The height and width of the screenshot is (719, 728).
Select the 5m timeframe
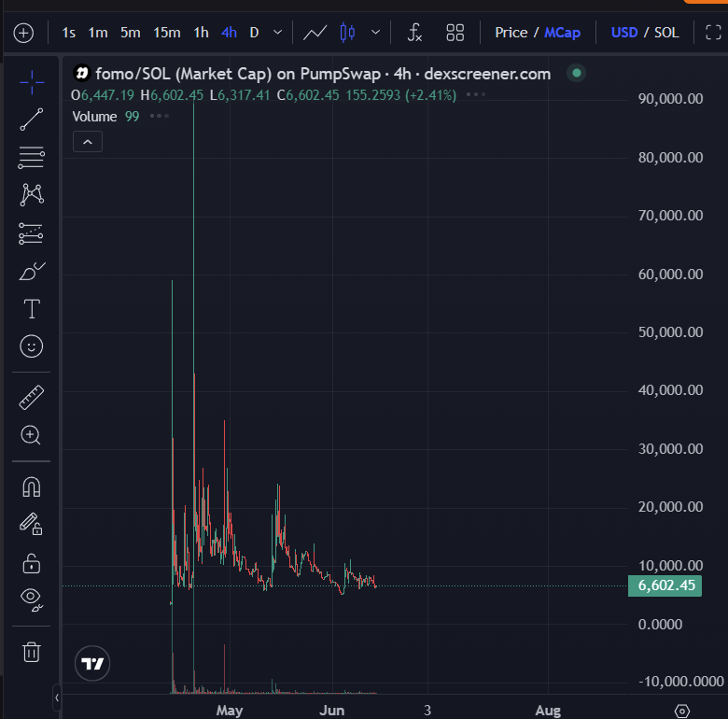131,33
